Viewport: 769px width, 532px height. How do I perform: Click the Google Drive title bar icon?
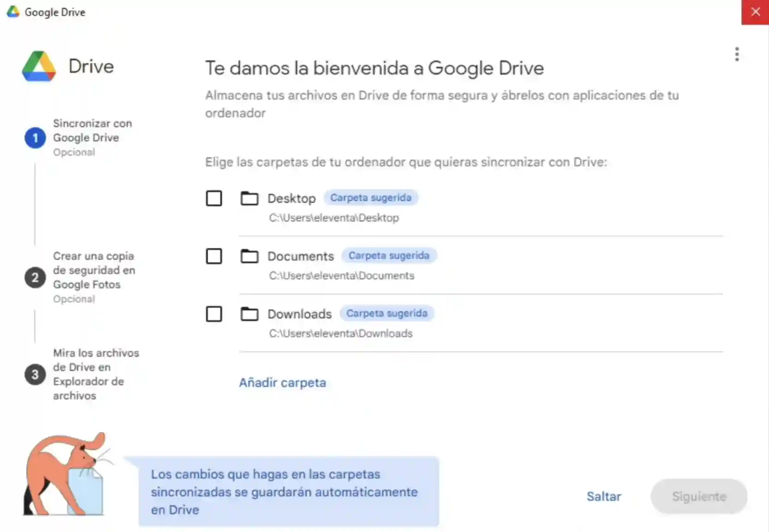pyautogui.click(x=13, y=12)
